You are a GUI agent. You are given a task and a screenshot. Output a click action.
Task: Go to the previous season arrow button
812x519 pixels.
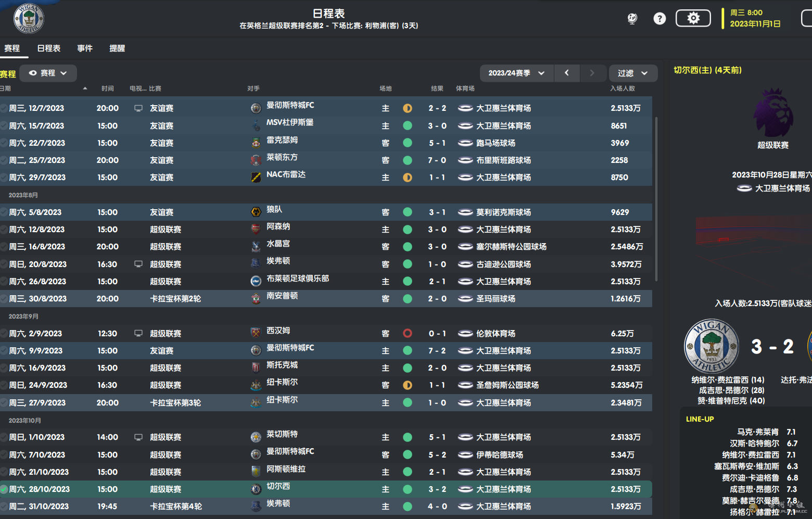[x=567, y=73]
